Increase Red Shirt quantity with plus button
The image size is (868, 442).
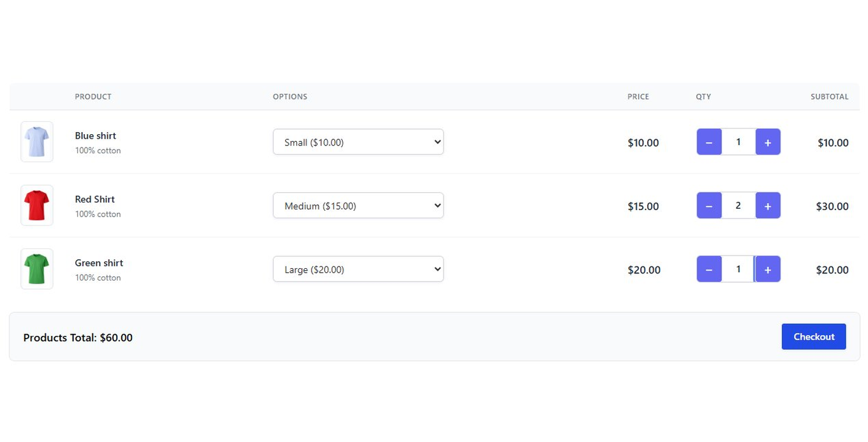768,206
